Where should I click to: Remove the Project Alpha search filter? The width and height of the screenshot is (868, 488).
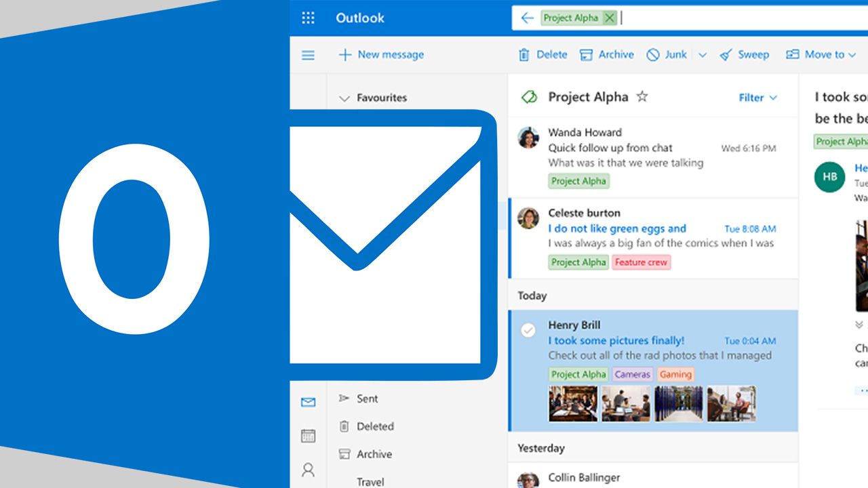point(609,18)
